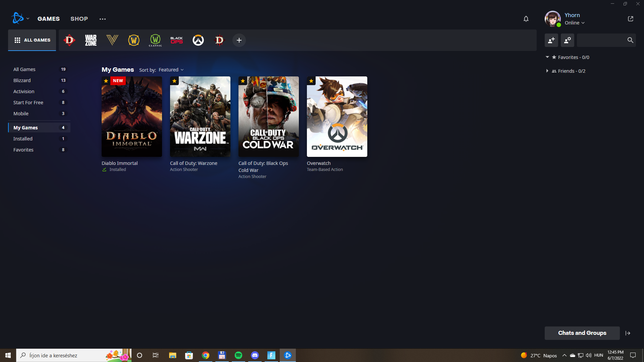Open Black Ops Cold War title link
The image size is (644, 362).
click(263, 167)
